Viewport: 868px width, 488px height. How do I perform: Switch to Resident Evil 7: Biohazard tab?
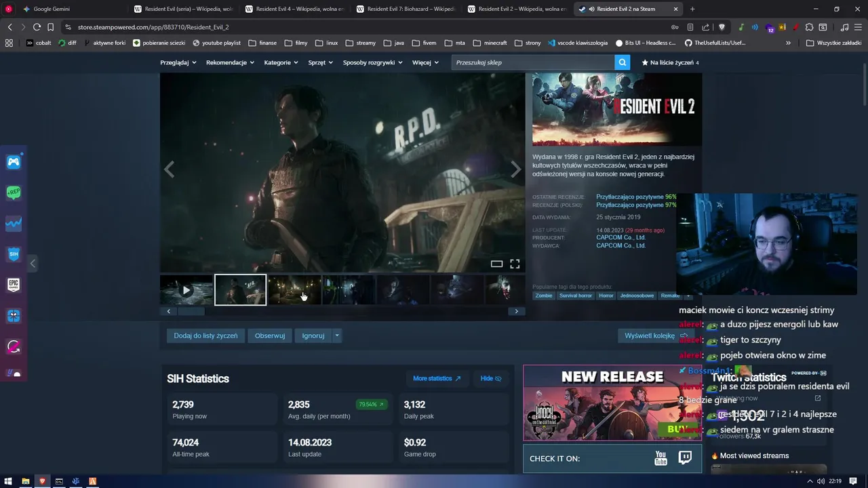tap(406, 9)
